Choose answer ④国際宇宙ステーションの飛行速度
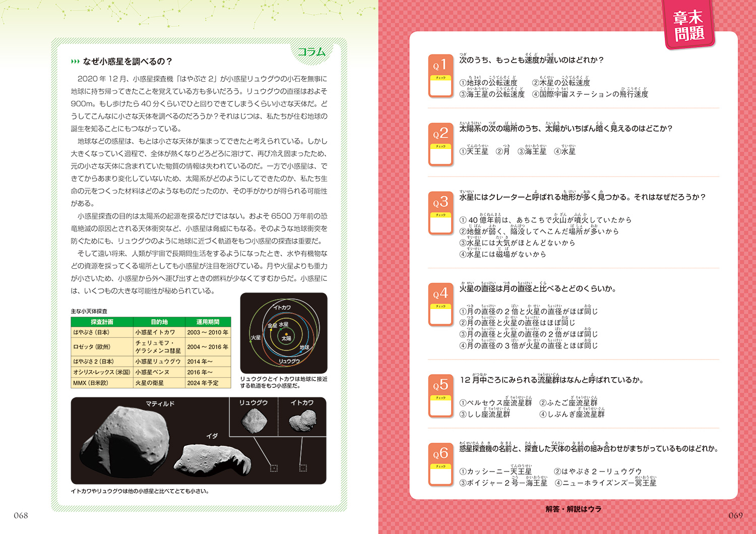Viewport: 756px width, 534px height. (x=590, y=94)
